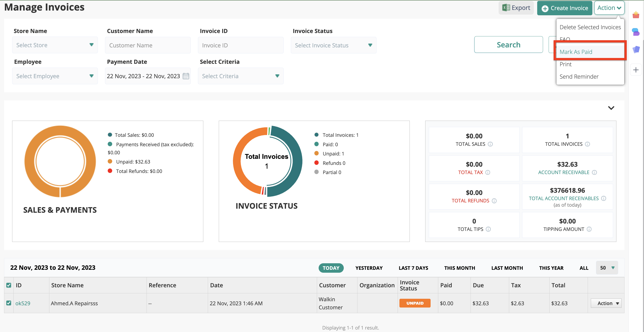Open the Select Store dropdown
This screenshot has width=644, height=332.
(x=55, y=45)
